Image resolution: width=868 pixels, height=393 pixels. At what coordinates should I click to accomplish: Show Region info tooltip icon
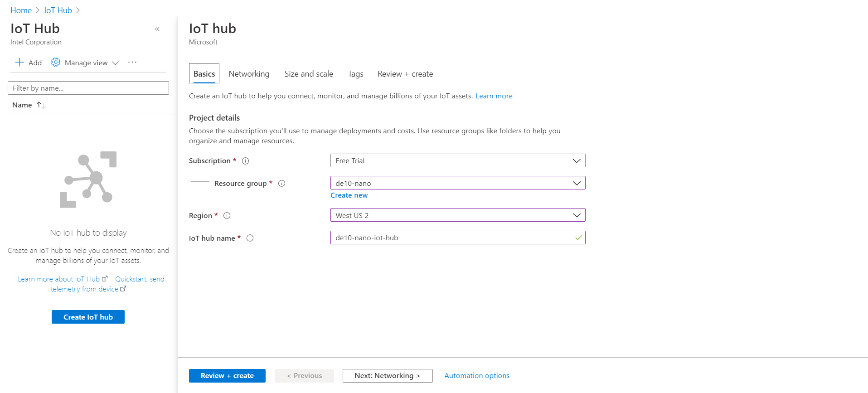[x=227, y=216]
